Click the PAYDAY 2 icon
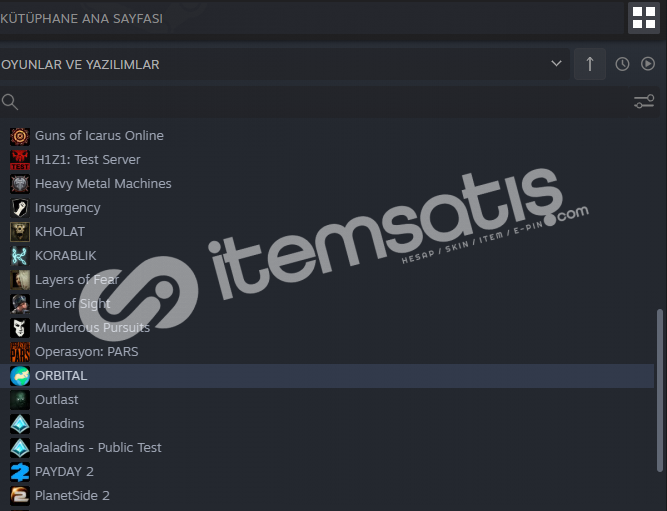 [20, 472]
